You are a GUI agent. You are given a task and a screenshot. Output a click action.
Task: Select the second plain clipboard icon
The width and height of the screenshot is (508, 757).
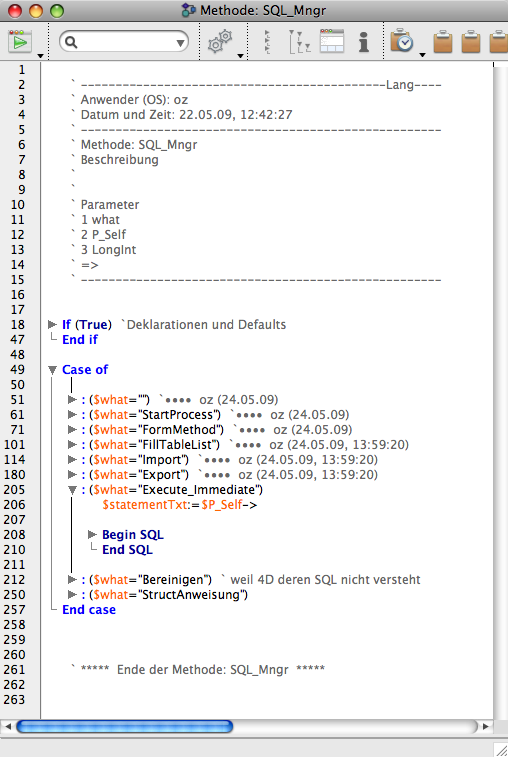pos(471,42)
